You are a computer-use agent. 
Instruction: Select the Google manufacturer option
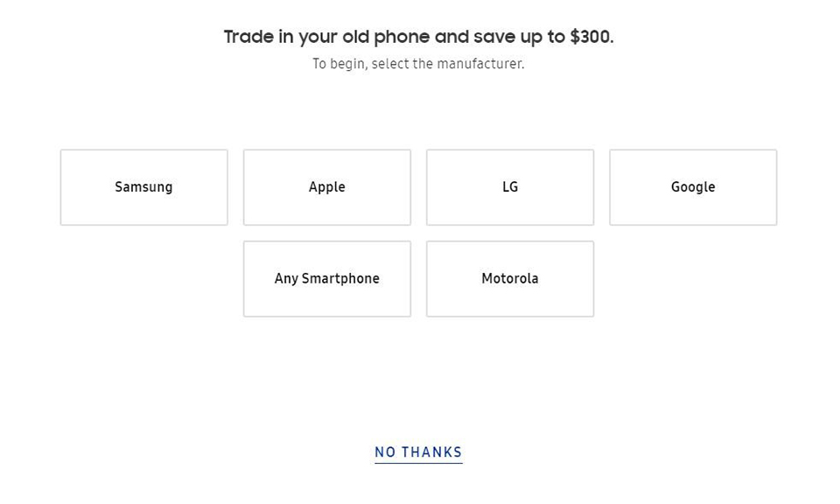693,187
